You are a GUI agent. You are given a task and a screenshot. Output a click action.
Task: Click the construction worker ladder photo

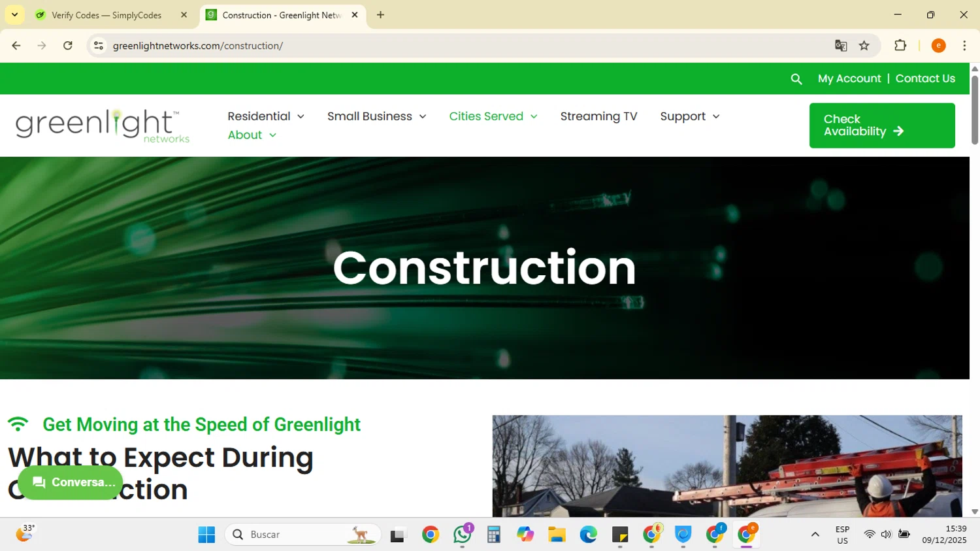click(727, 466)
